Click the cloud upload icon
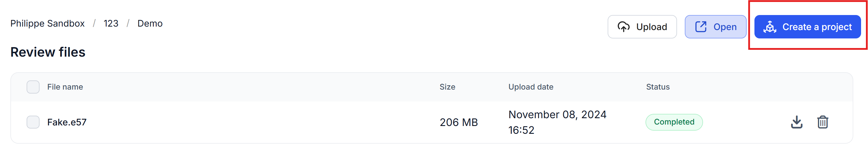 623,27
